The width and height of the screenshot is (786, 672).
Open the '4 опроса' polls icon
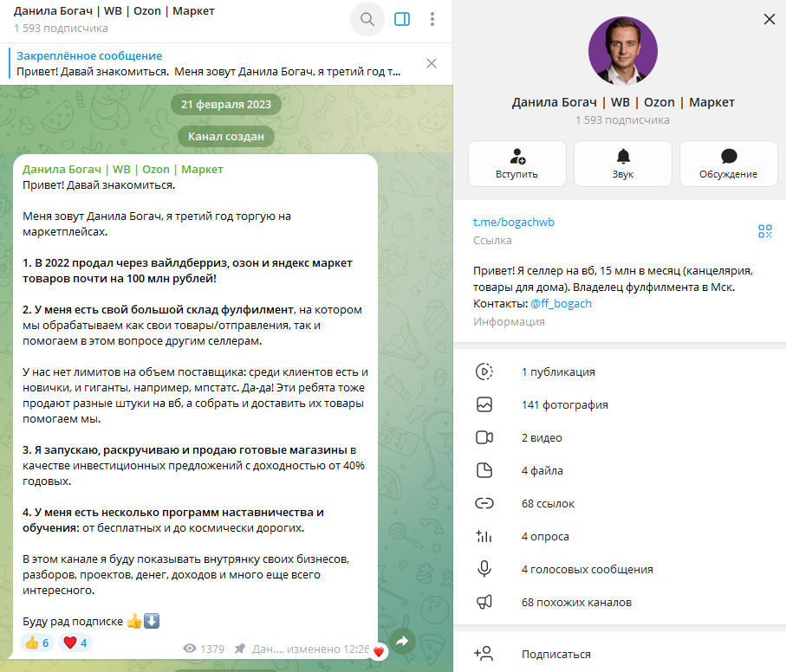[x=484, y=536]
